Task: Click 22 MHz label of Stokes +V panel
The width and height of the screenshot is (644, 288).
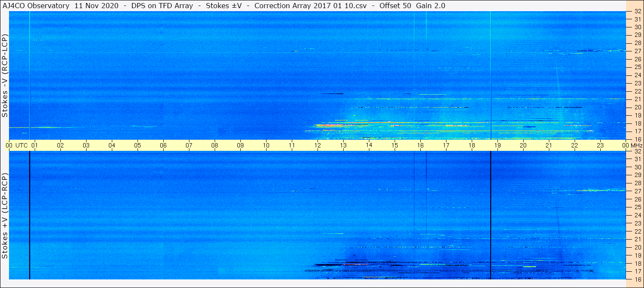Action: [x=638, y=231]
